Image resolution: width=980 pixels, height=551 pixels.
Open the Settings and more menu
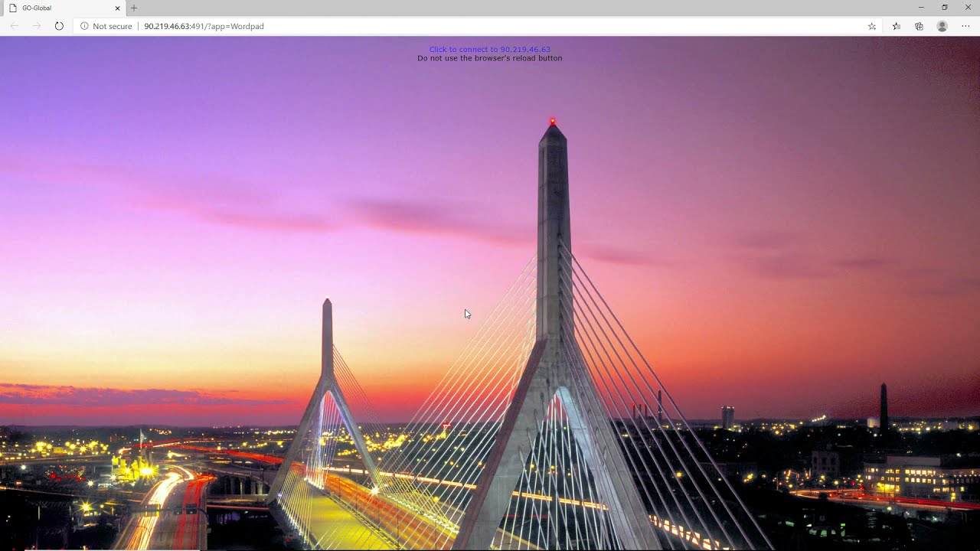tap(965, 26)
